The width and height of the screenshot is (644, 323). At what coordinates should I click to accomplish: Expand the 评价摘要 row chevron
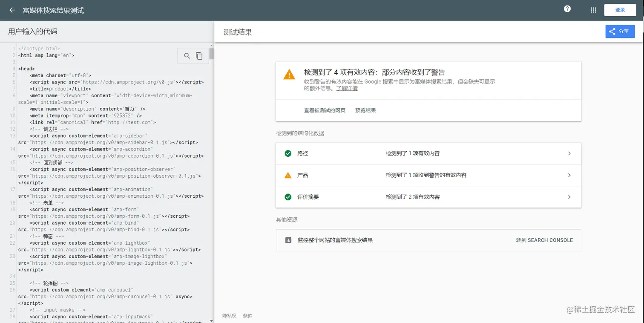point(569,197)
